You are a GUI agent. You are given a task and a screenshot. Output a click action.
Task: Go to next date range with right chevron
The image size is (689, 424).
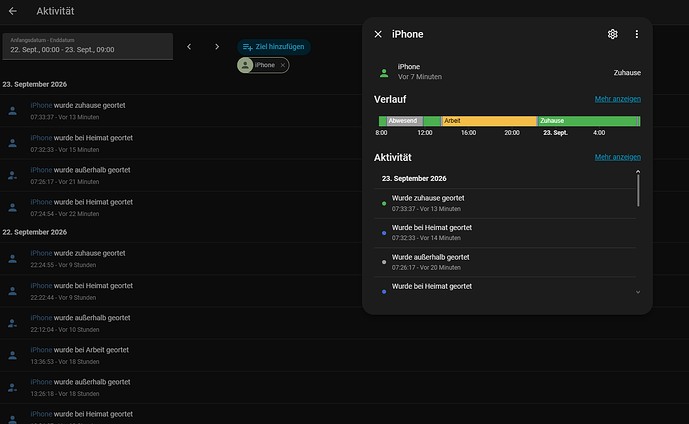(217, 47)
